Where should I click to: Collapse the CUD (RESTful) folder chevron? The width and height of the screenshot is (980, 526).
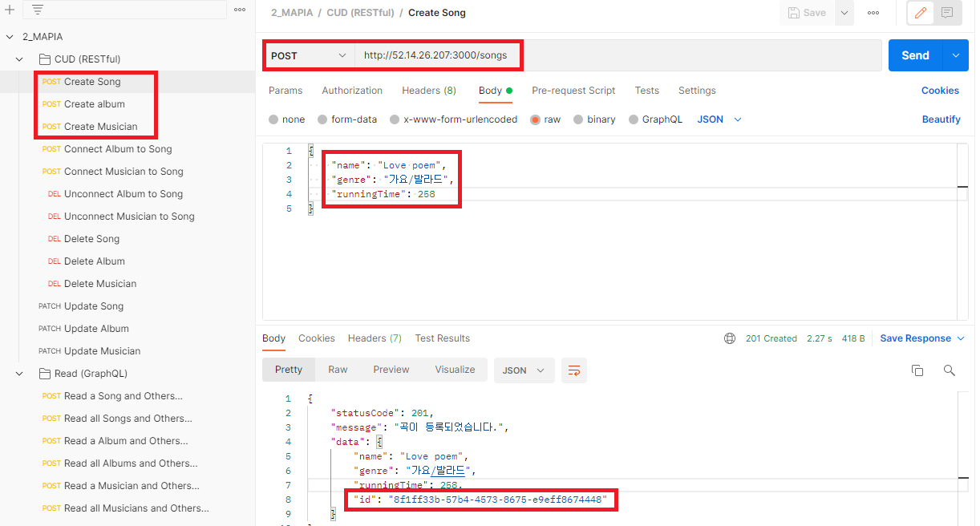coord(21,59)
